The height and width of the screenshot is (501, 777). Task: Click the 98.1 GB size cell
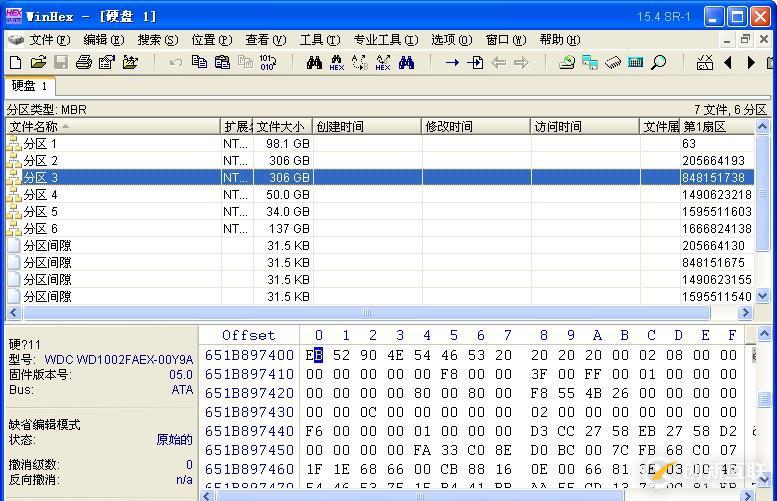tap(287, 144)
